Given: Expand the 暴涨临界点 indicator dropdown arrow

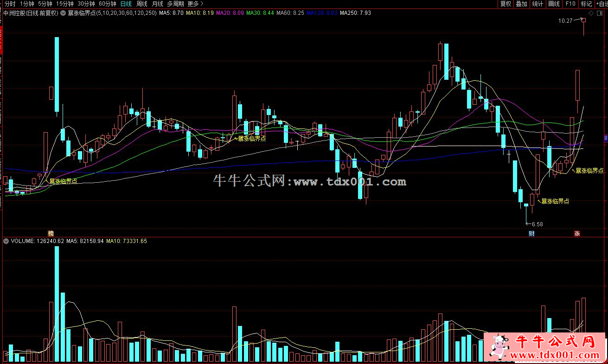Looking at the screenshot, I should click(x=64, y=13).
